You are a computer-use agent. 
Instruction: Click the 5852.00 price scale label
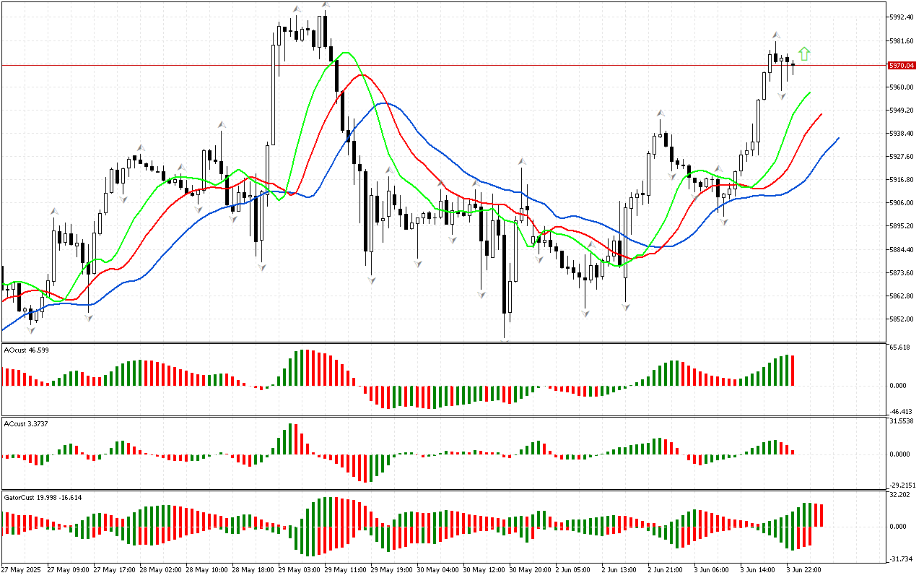pos(903,319)
